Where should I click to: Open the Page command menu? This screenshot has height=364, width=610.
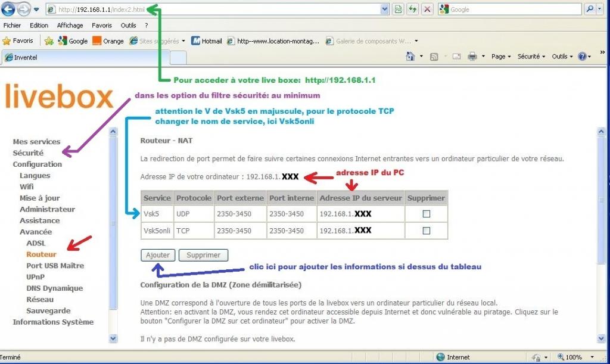[x=500, y=57]
